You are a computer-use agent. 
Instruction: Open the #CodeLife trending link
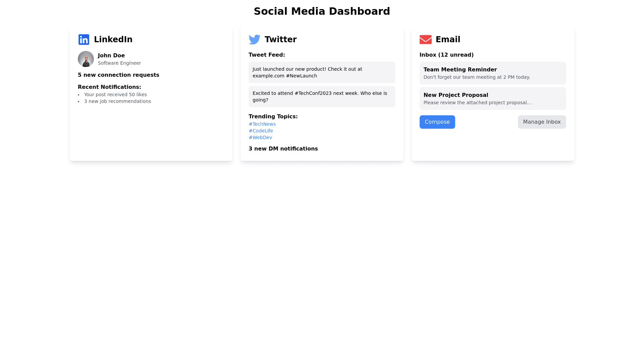click(x=261, y=131)
